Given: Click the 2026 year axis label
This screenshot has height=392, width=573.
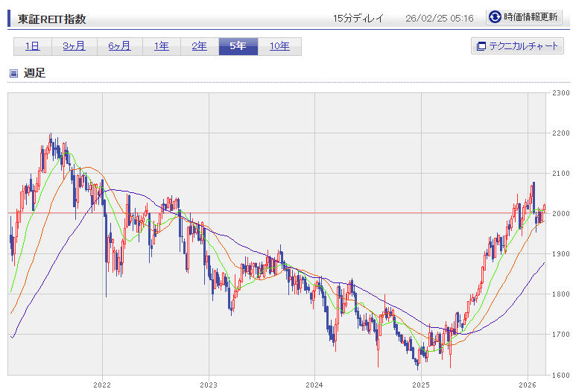Looking at the screenshot, I should point(528,385).
